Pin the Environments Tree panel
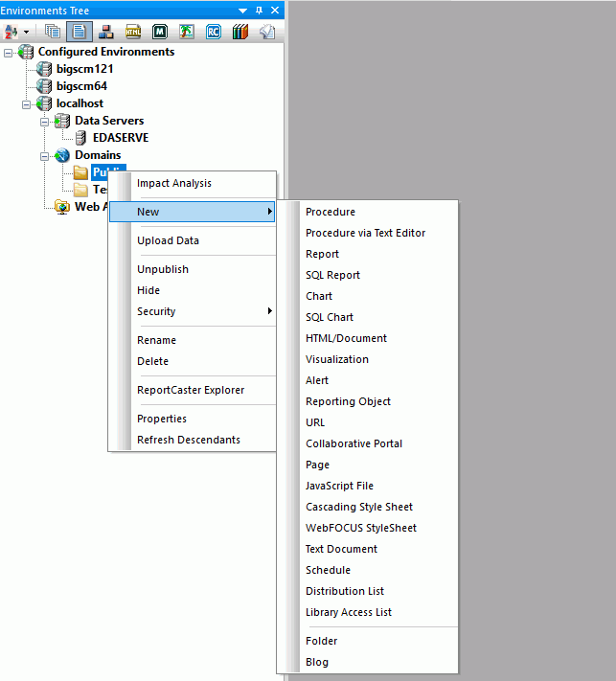Viewport: 616px width, 681px height. 259,10
